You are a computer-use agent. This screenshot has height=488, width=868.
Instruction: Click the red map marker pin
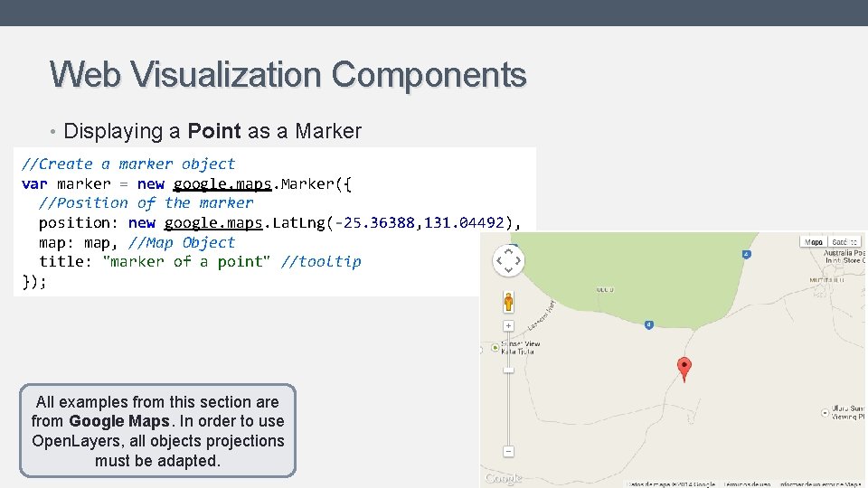click(684, 368)
